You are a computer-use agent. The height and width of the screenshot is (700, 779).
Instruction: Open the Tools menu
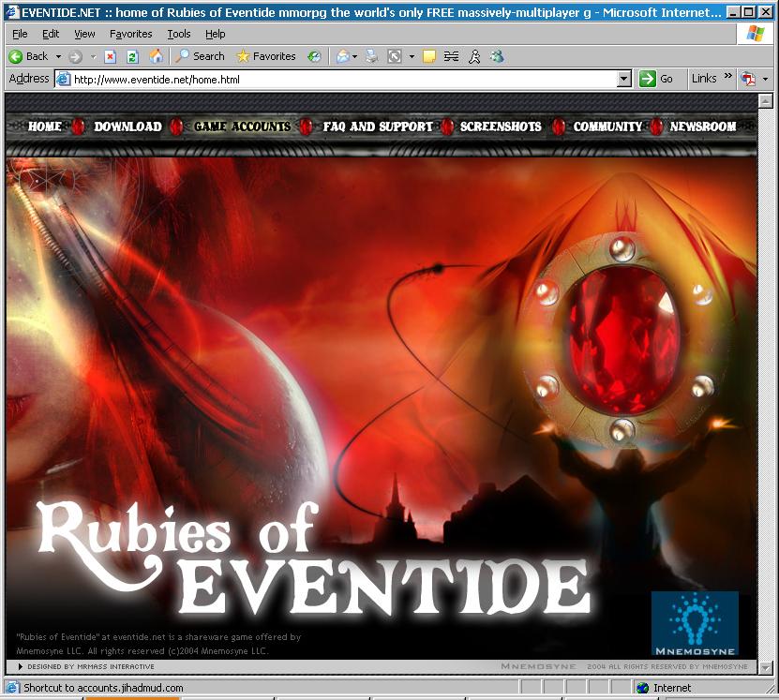[x=179, y=34]
